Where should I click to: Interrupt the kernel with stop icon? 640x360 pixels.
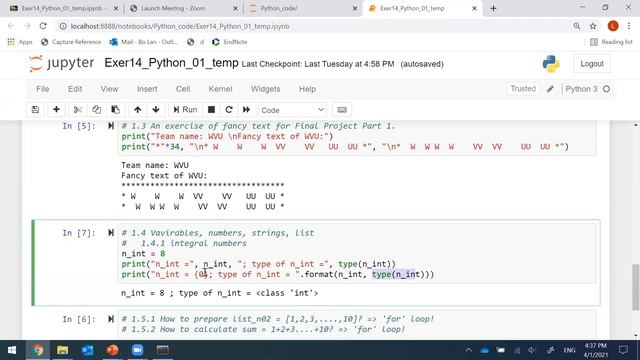(211, 110)
